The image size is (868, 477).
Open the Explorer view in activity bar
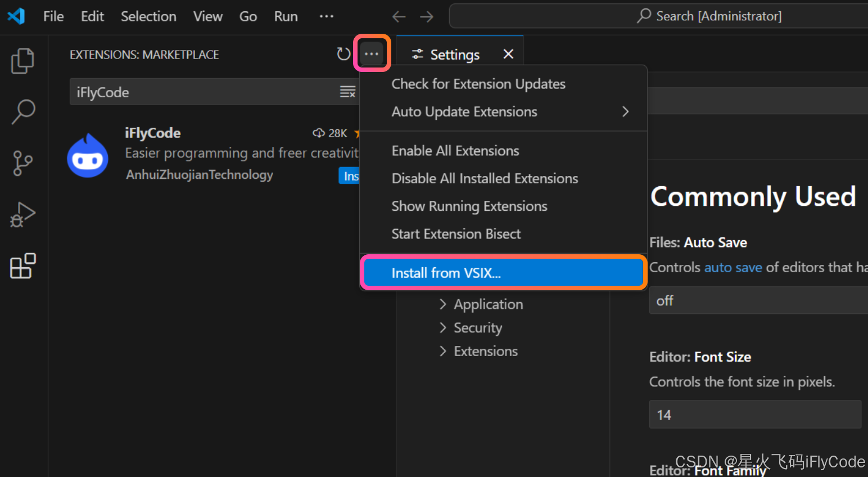[x=23, y=61]
